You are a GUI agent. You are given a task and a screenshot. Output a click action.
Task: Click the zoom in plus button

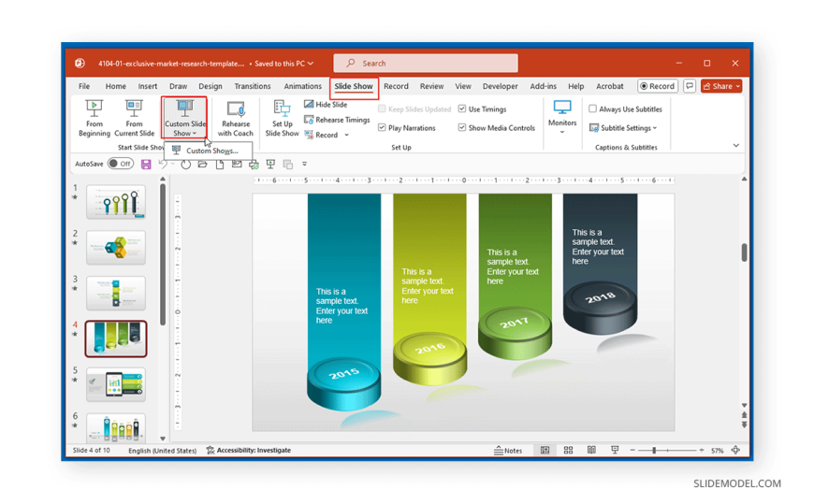702,450
